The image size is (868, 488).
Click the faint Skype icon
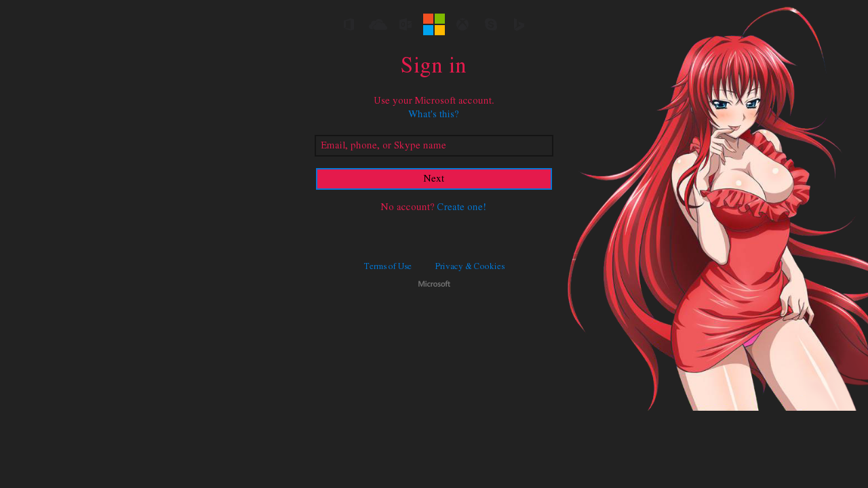pyautogui.click(x=491, y=24)
